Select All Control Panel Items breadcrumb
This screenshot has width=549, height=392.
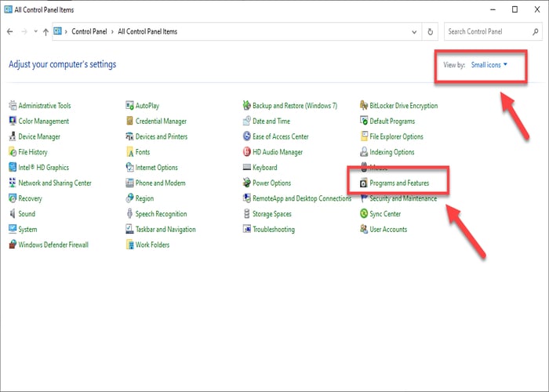(147, 31)
